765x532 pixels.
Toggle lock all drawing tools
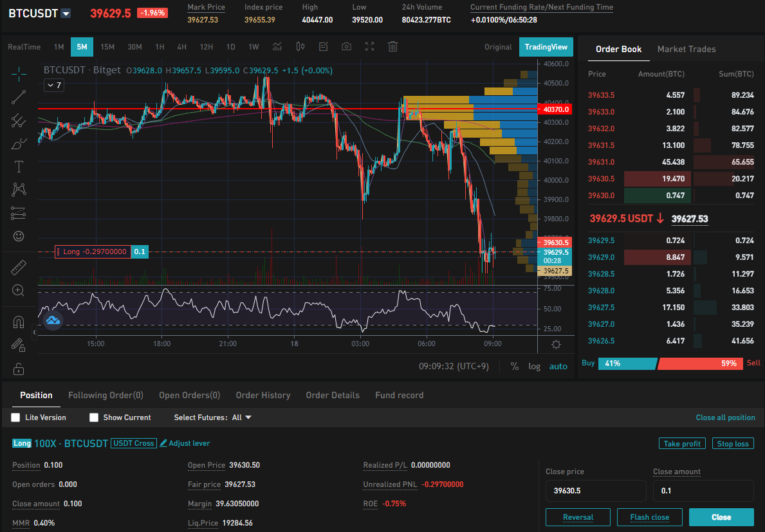click(19, 369)
